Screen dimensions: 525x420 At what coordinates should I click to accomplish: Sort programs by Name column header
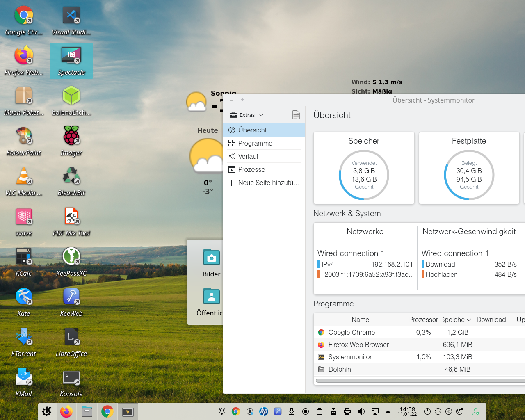pyautogui.click(x=360, y=320)
